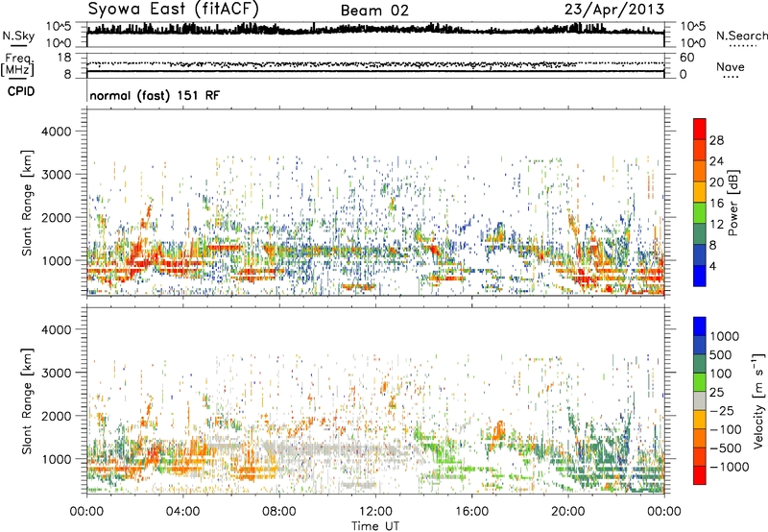Click the '18' frequency axis tick
The image size is (768, 532).
[64, 58]
